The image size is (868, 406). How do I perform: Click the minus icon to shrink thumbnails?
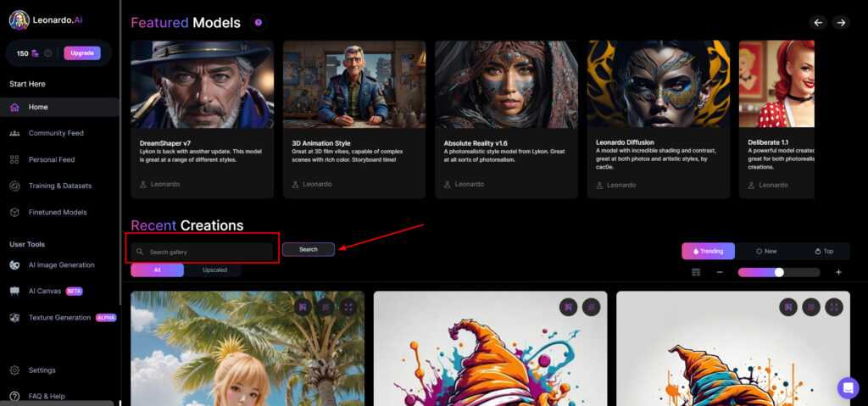(x=720, y=272)
